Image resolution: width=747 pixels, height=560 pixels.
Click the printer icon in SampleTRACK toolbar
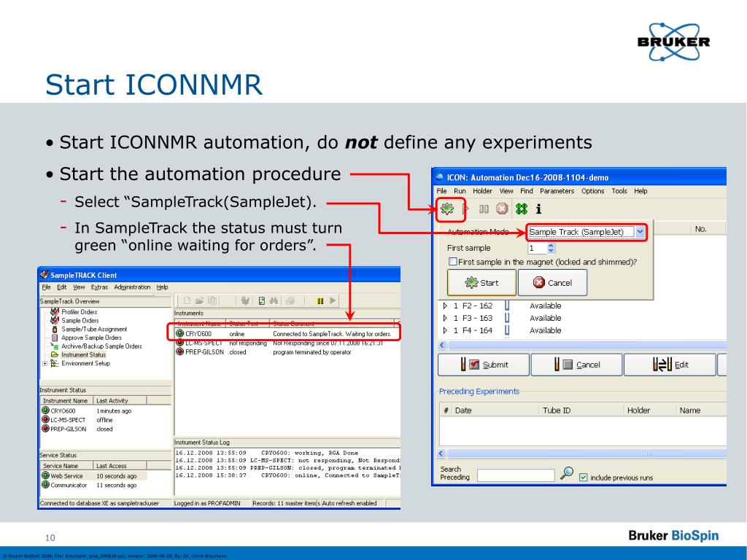tap(290, 300)
